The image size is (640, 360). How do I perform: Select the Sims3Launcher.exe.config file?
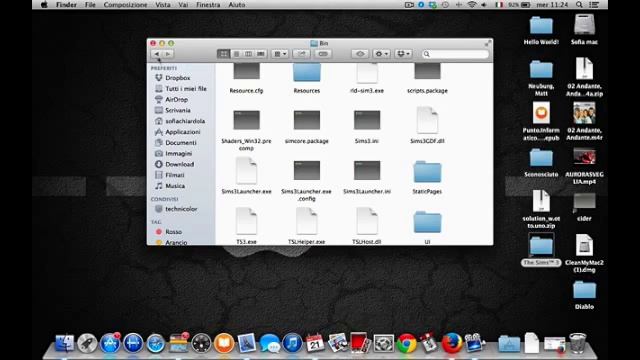(x=307, y=171)
